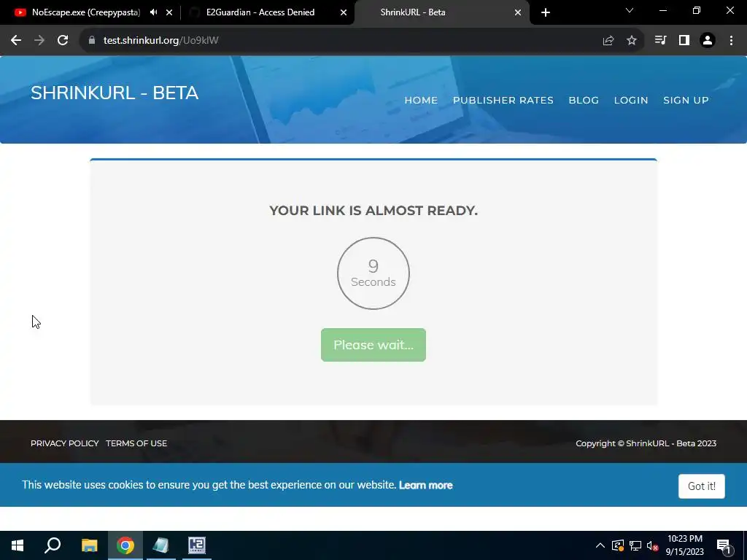
Task: Open the Chrome profile avatar
Action: [x=708, y=41]
